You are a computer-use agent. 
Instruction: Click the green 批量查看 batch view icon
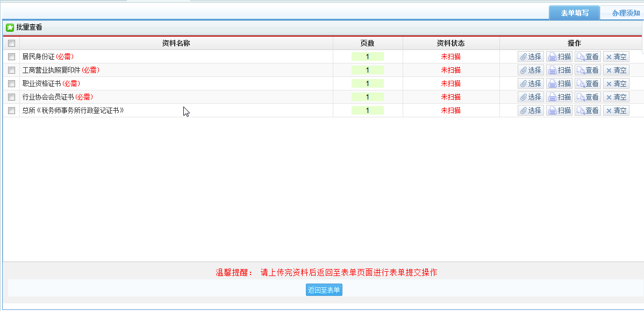pyautogui.click(x=10, y=27)
